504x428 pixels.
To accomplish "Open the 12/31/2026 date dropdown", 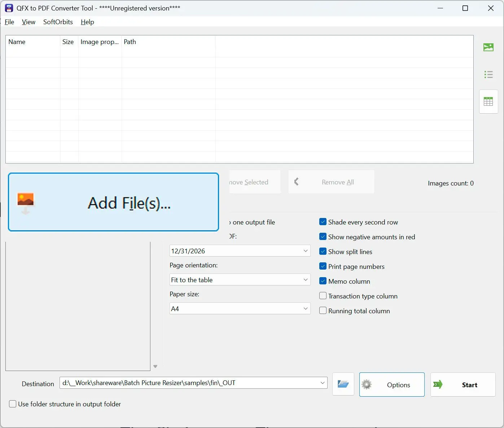I will pyautogui.click(x=240, y=251).
